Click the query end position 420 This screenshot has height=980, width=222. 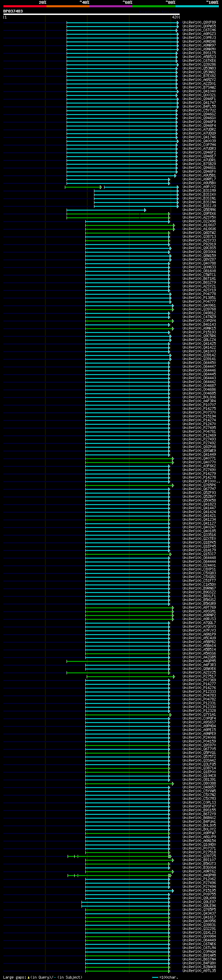(x=175, y=17)
